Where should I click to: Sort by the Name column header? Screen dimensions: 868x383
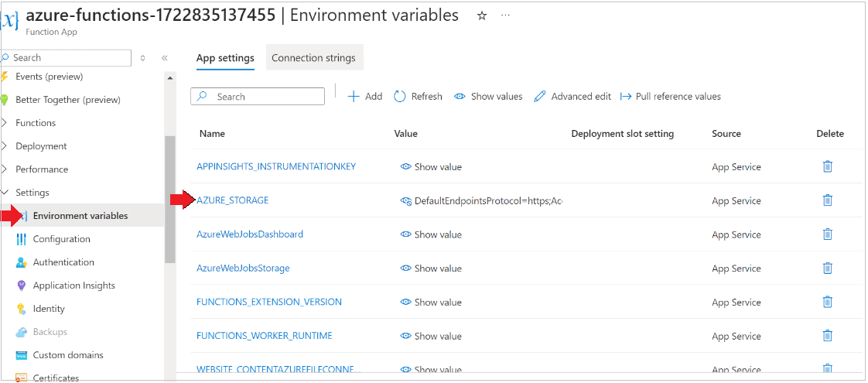coord(212,133)
